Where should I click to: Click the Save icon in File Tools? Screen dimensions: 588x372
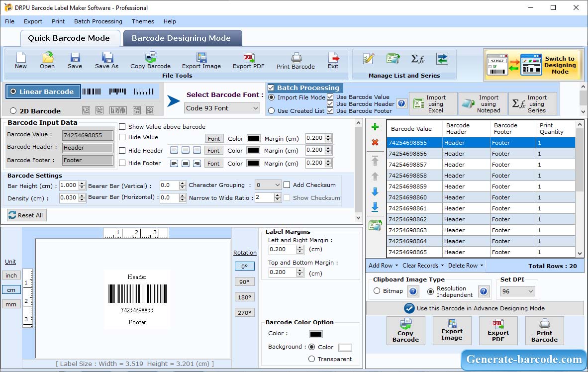75,61
